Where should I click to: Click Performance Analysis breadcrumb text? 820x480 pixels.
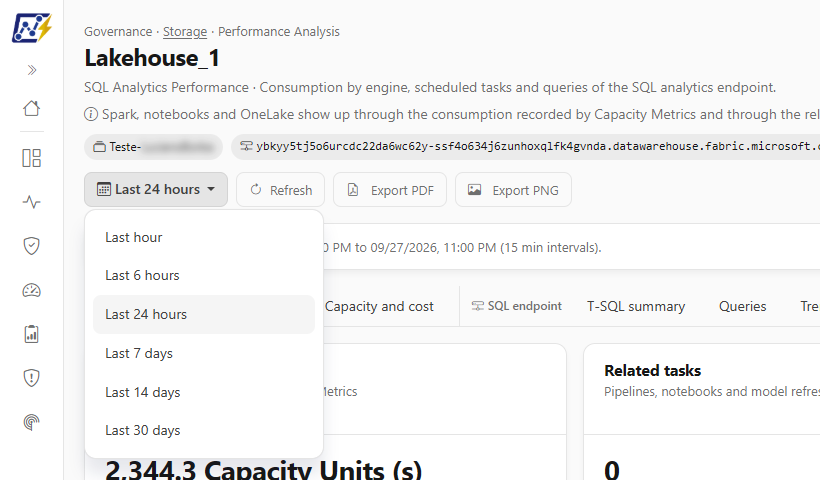(279, 32)
